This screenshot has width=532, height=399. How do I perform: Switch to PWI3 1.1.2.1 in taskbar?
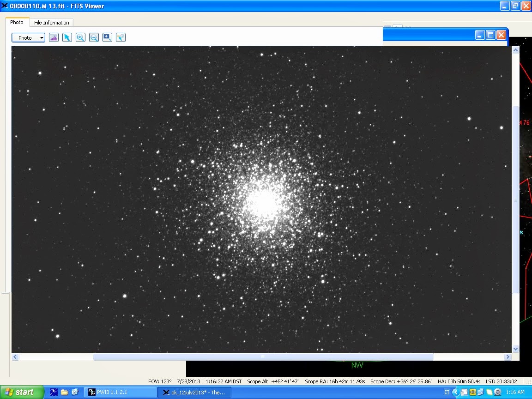121,392
